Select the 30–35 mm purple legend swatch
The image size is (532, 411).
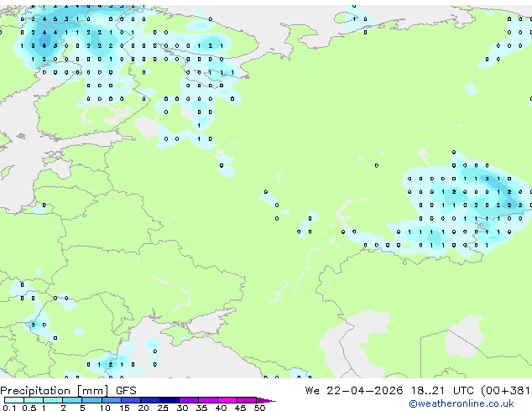[189, 400]
